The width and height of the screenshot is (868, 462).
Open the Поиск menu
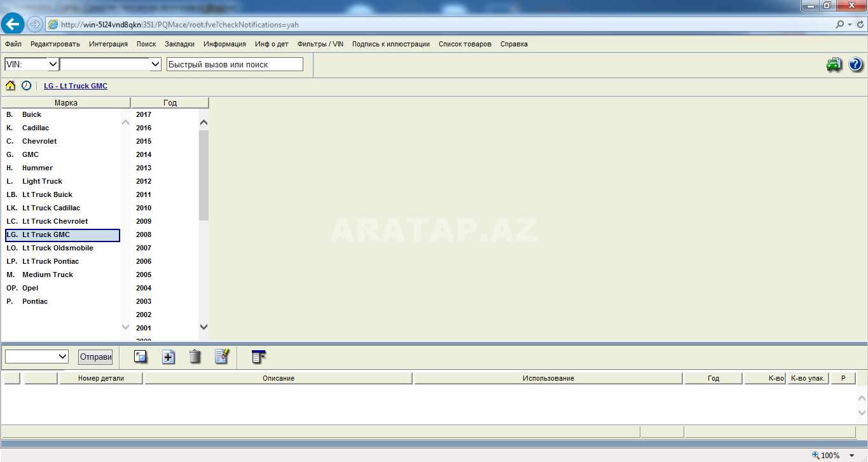146,44
